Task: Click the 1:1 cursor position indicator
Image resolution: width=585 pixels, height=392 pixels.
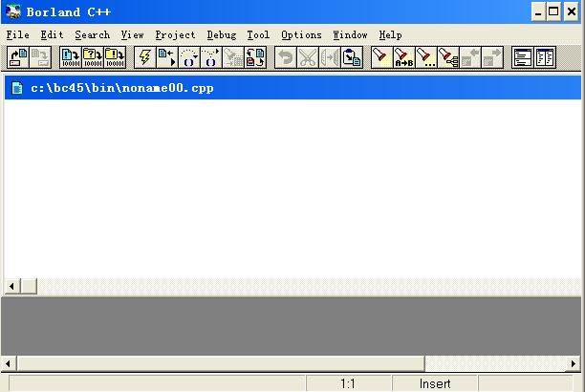Action: point(348,383)
